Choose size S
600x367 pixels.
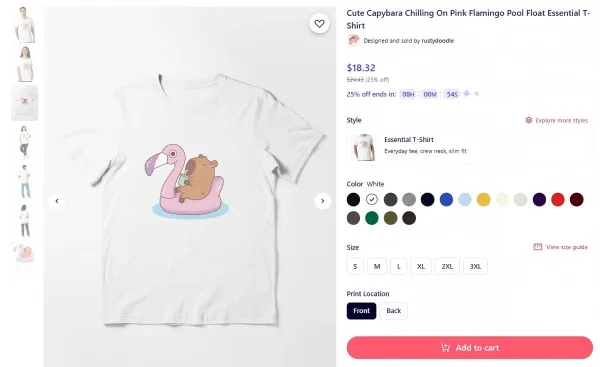pyautogui.click(x=355, y=266)
